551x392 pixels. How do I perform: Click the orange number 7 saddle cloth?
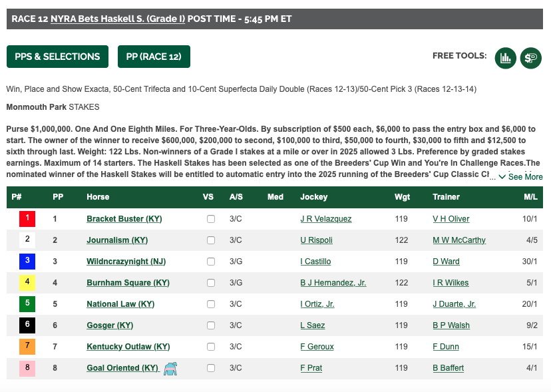27,346
